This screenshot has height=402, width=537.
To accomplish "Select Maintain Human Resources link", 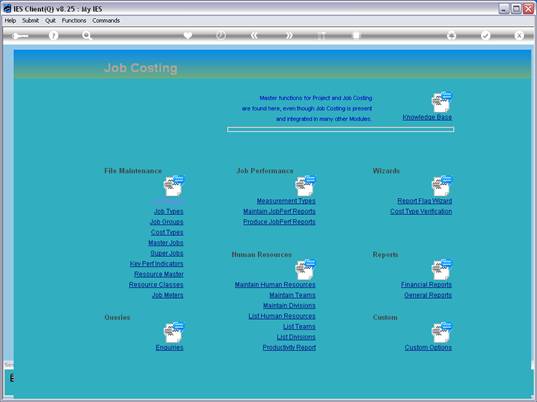I will click(x=275, y=285).
